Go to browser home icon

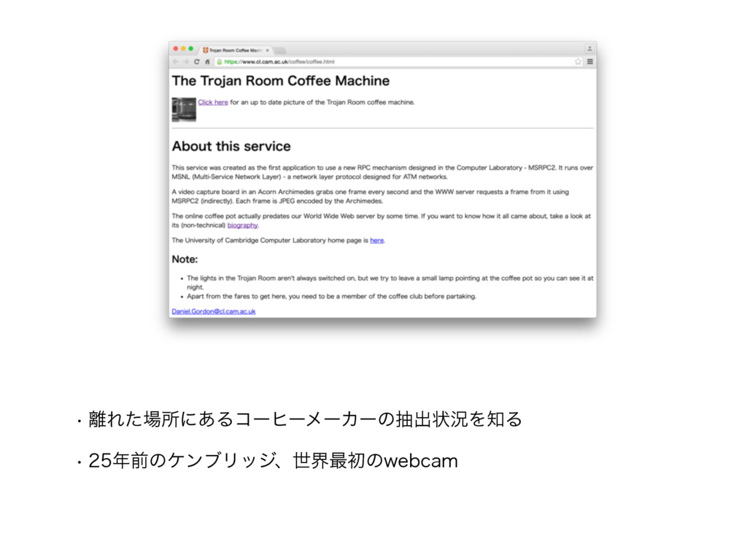(207, 61)
